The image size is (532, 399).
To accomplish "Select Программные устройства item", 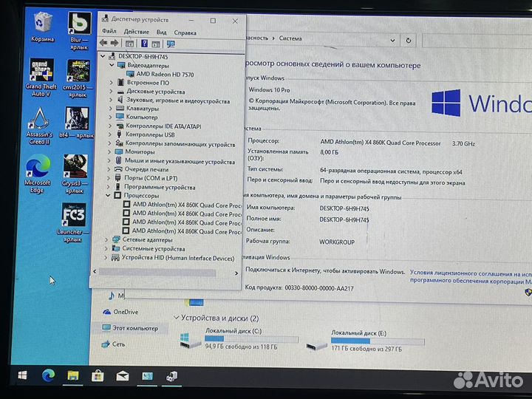I will [x=154, y=187].
